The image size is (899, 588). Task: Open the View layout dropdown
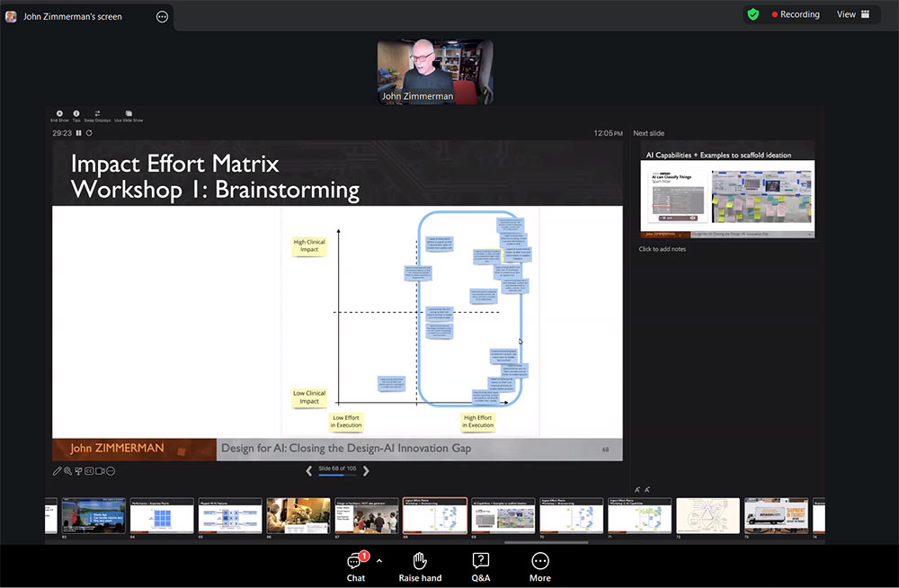[x=853, y=14]
